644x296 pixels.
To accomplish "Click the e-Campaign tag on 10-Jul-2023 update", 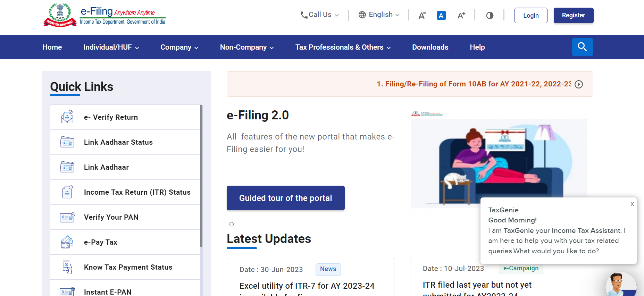I will [521, 268].
